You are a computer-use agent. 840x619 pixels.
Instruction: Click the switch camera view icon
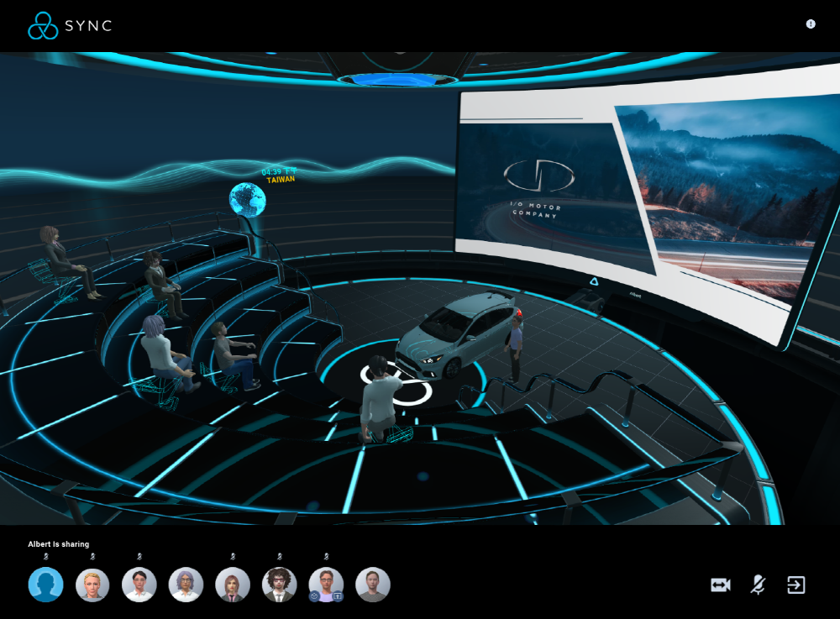pyautogui.click(x=720, y=585)
